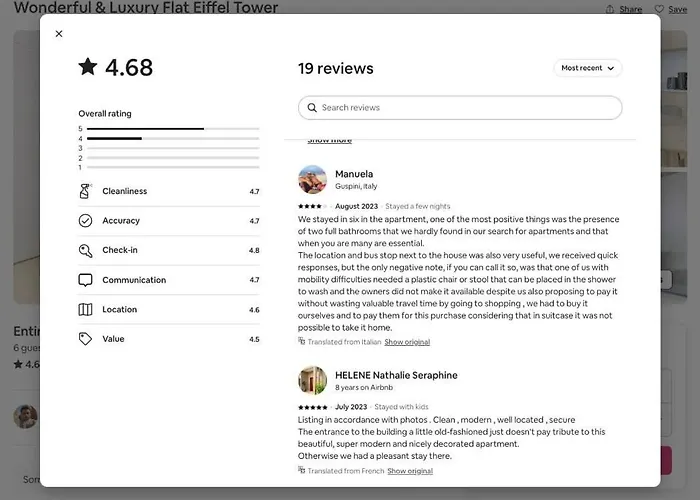The height and width of the screenshot is (500, 700).
Task: Click the Communication speech bubble icon
Action: point(85,280)
